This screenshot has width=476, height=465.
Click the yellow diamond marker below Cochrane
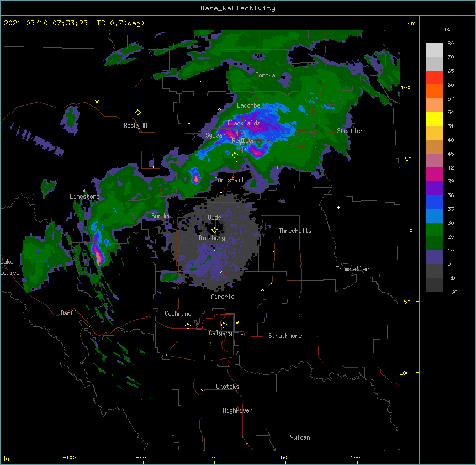188,326
